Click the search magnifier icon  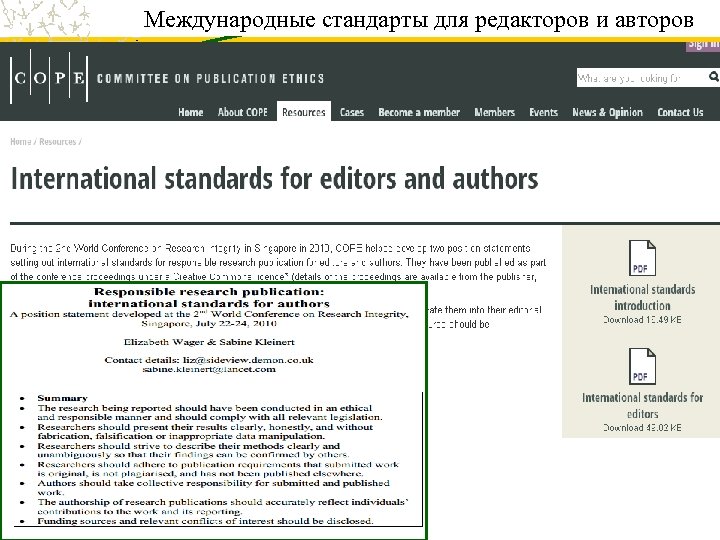point(713,77)
